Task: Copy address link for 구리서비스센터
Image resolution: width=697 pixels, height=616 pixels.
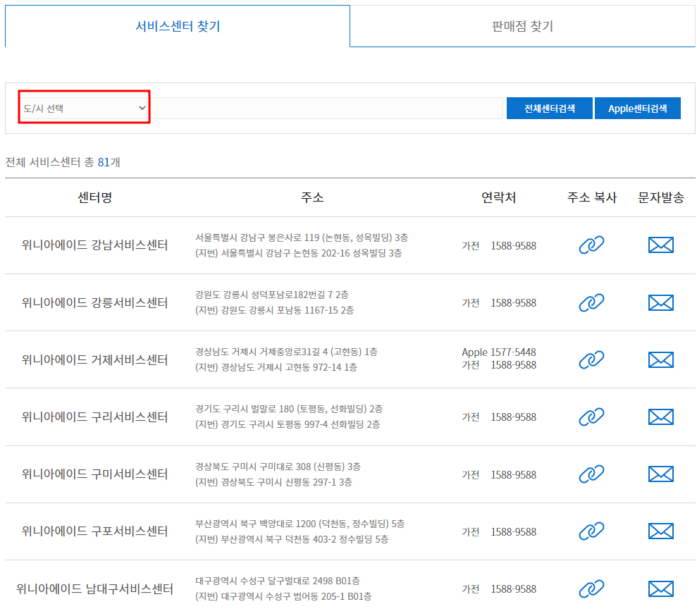Action: pos(591,417)
